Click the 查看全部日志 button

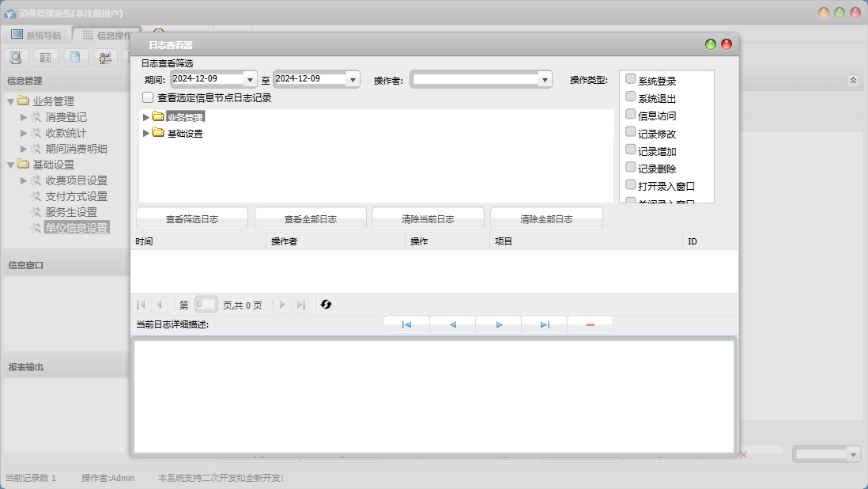(x=311, y=218)
